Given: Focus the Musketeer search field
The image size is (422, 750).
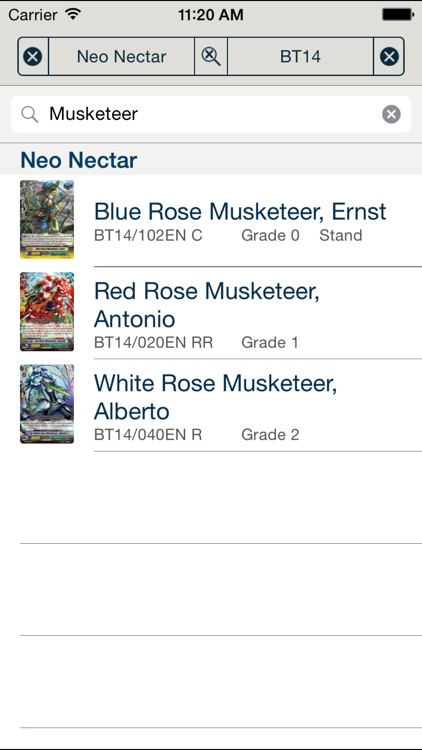Looking at the screenshot, I should [211, 114].
